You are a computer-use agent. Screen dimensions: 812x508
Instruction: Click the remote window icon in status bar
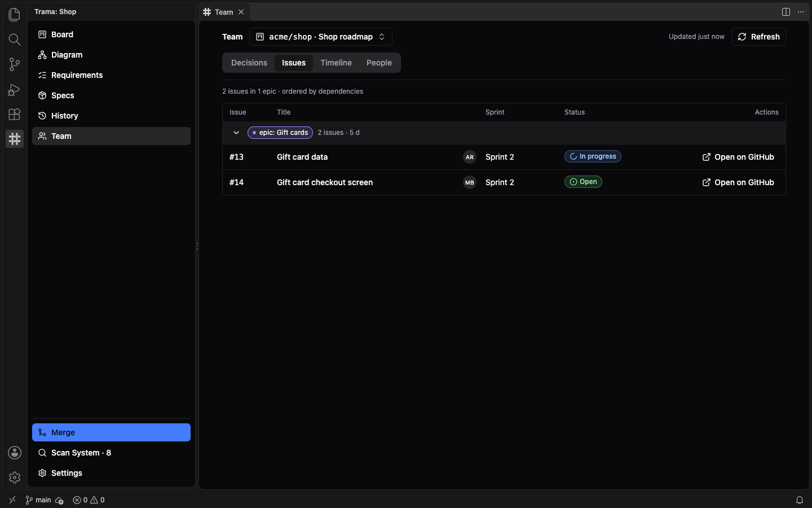click(x=12, y=500)
